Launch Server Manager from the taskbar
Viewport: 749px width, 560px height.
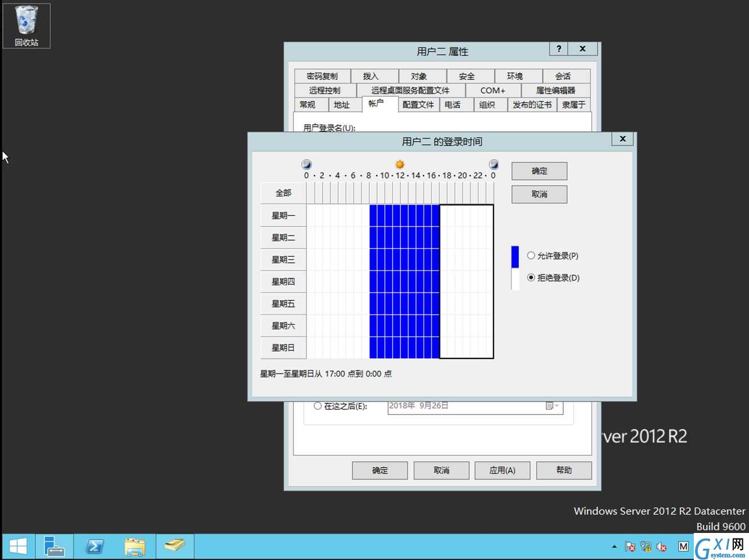pos(55,546)
